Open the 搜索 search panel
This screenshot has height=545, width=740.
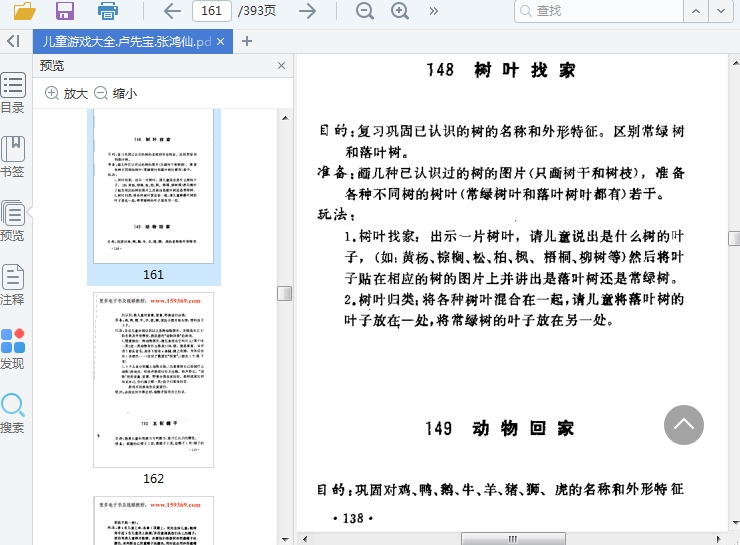pyautogui.click(x=13, y=413)
